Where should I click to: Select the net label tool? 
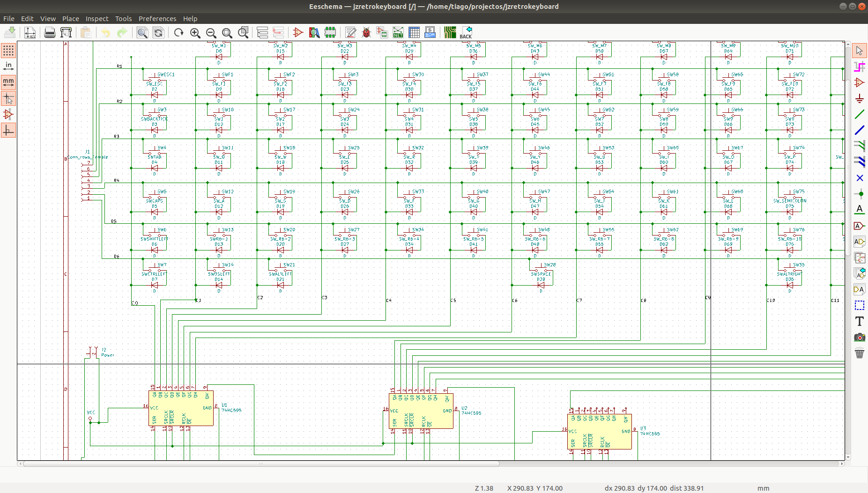[x=860, y=209]
